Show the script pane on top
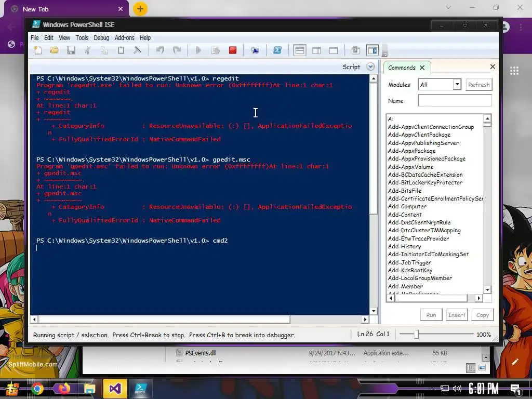The width and height of the screenshot is (532, 399). pyautogui.click(x=300, y=50)
